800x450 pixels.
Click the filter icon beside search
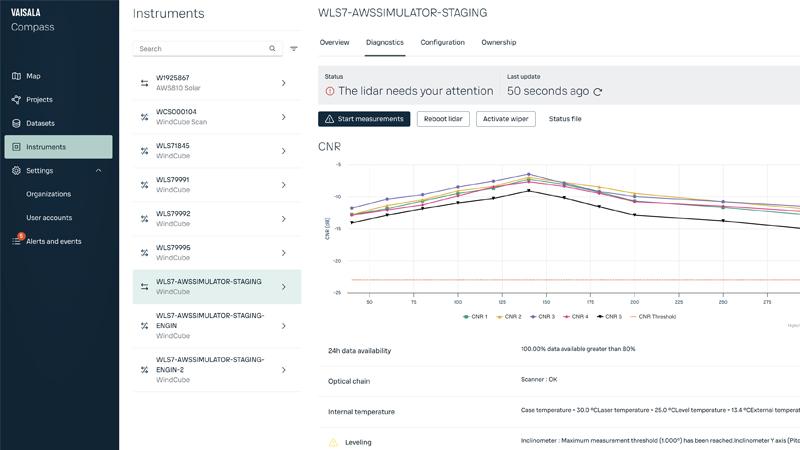(294, 49)
